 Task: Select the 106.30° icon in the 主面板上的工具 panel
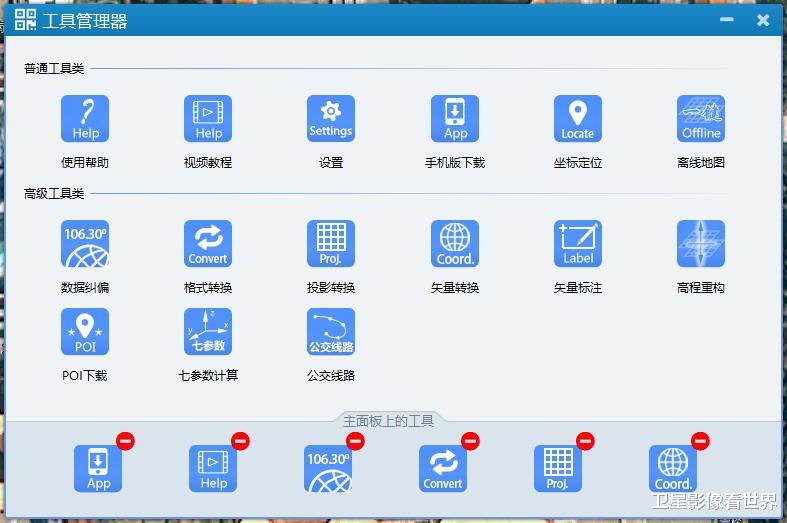click(x=328, y=468)
